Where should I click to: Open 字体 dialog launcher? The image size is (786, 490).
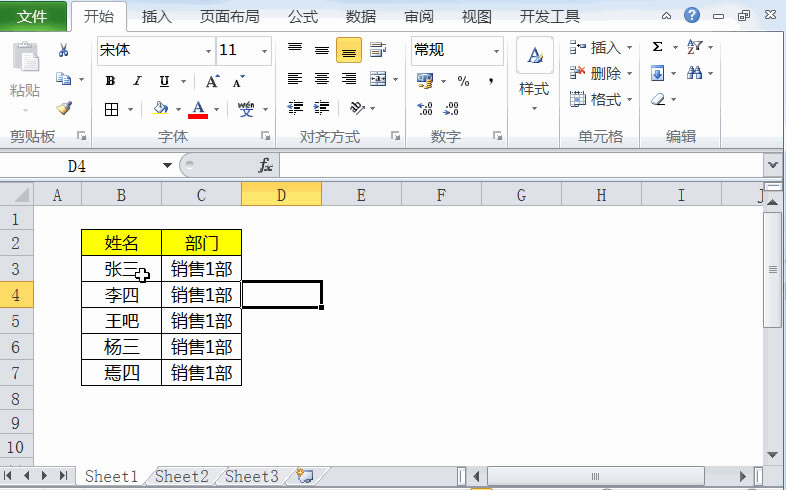click(x=265, y=136)
